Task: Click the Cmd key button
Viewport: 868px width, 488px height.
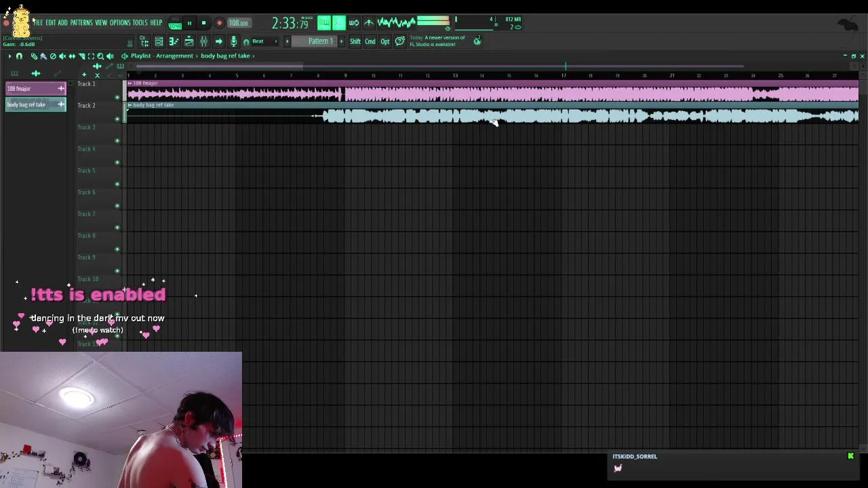Action: coord(370,41)
